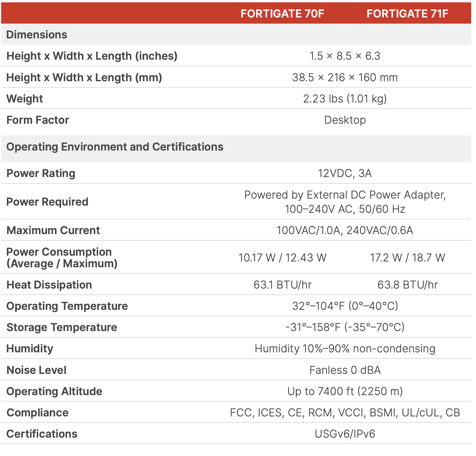Click the Certifications row label
This screenshot has height=456, width=476.
pyautogui.click(x=42, y=434)
